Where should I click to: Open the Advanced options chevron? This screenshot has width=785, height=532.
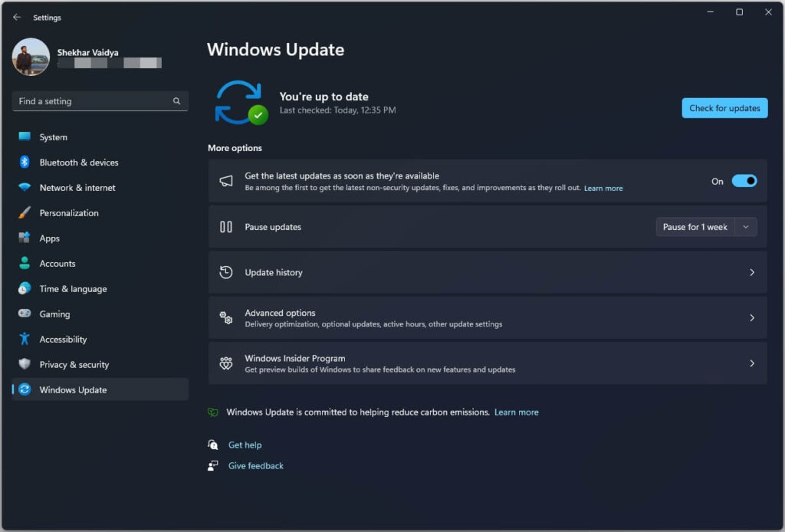coord(752,318)
